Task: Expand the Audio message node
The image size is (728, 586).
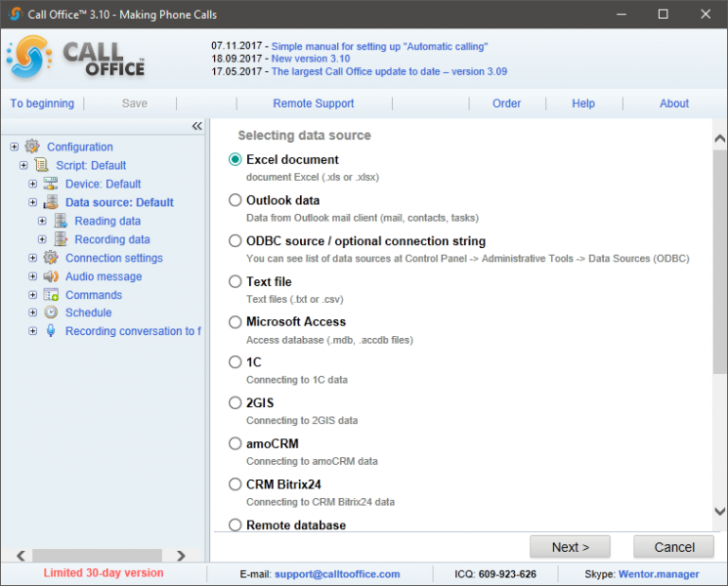Action: (32, 276)
